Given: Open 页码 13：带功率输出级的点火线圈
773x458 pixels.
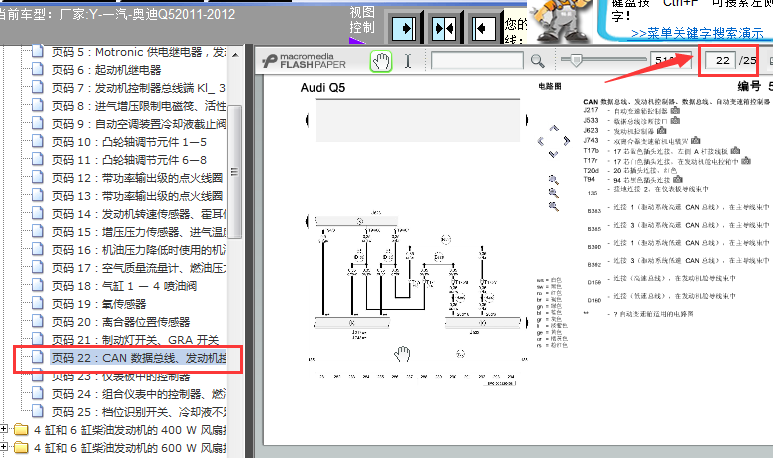Looking at the screenshot, I should (138, 196).
